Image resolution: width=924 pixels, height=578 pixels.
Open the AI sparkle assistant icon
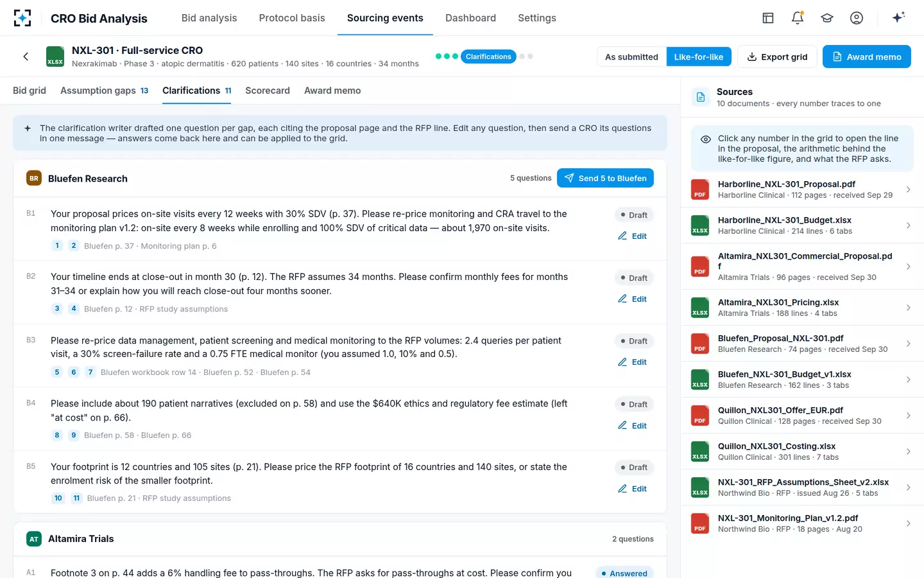click(x=898, y=17)
